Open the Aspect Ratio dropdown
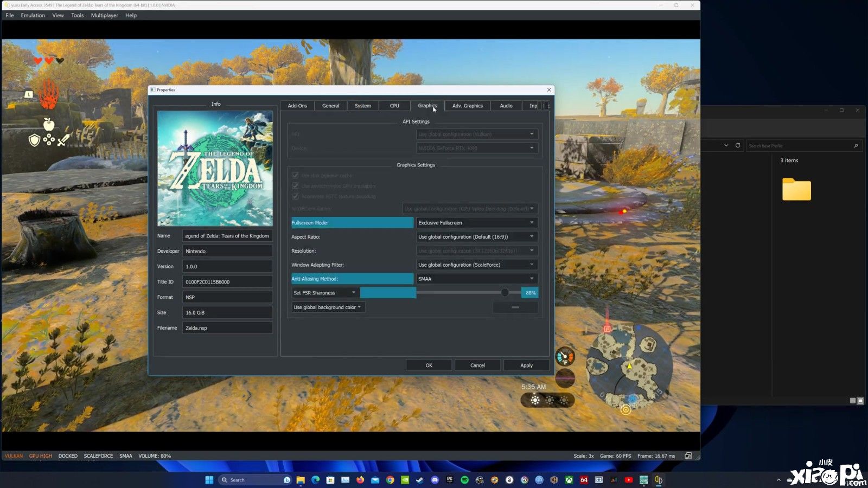Screen dimensions: 868x488 click(477, 237)
